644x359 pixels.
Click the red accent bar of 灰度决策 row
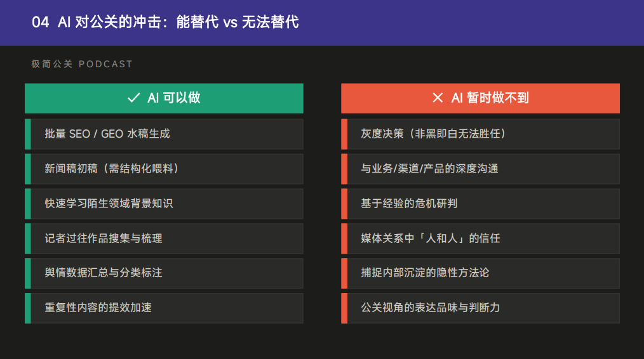(344, 134)
